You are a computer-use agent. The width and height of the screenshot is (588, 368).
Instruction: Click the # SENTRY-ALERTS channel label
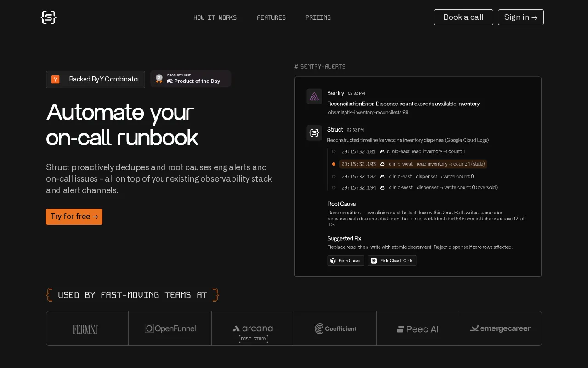(x=320, y=67)
